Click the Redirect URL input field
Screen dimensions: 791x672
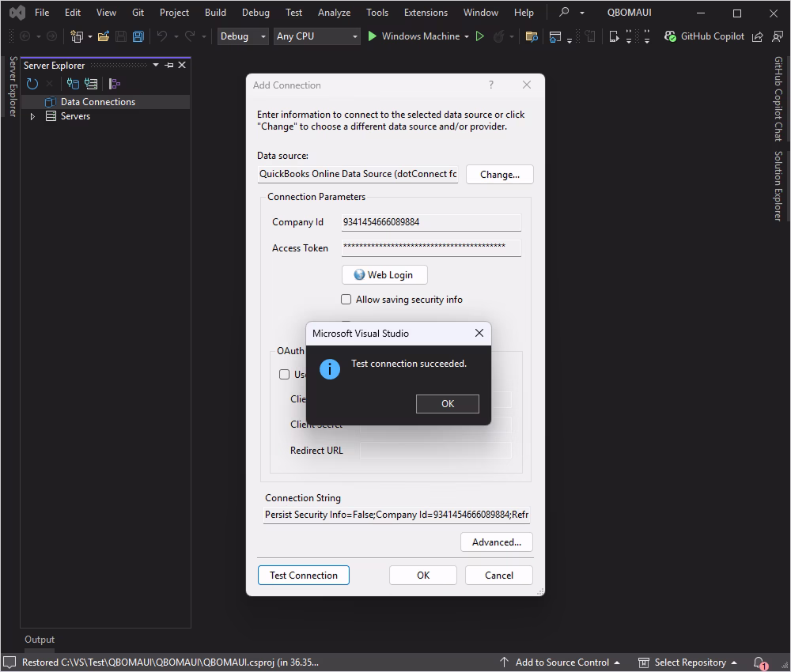tap(435, 450)
